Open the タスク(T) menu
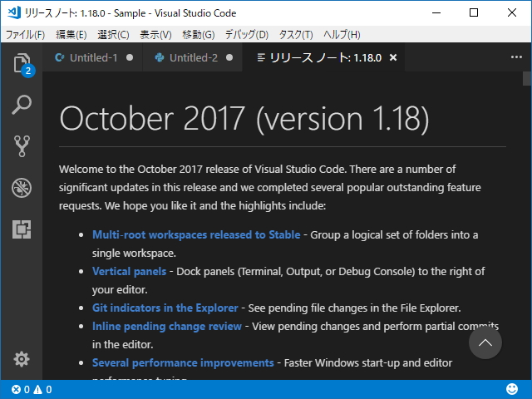The width and height of the screenshot is (532, 399). pos(296,35)
